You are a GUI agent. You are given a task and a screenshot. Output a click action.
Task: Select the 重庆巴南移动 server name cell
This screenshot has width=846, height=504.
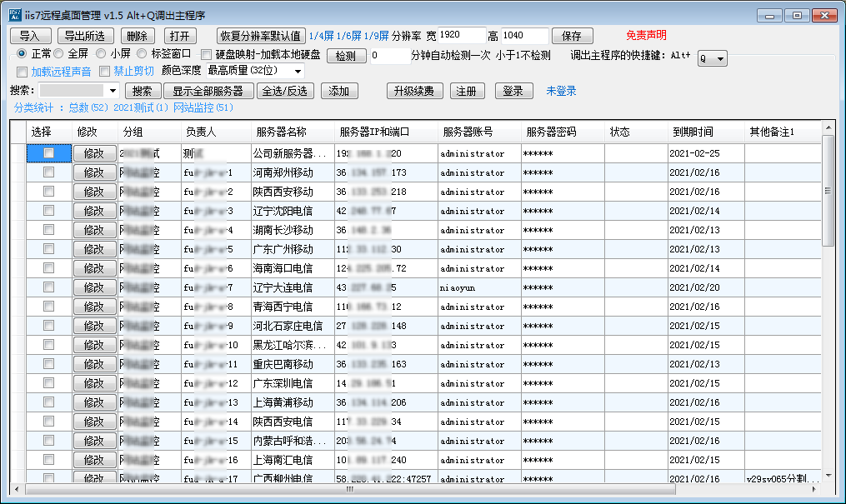293,364
